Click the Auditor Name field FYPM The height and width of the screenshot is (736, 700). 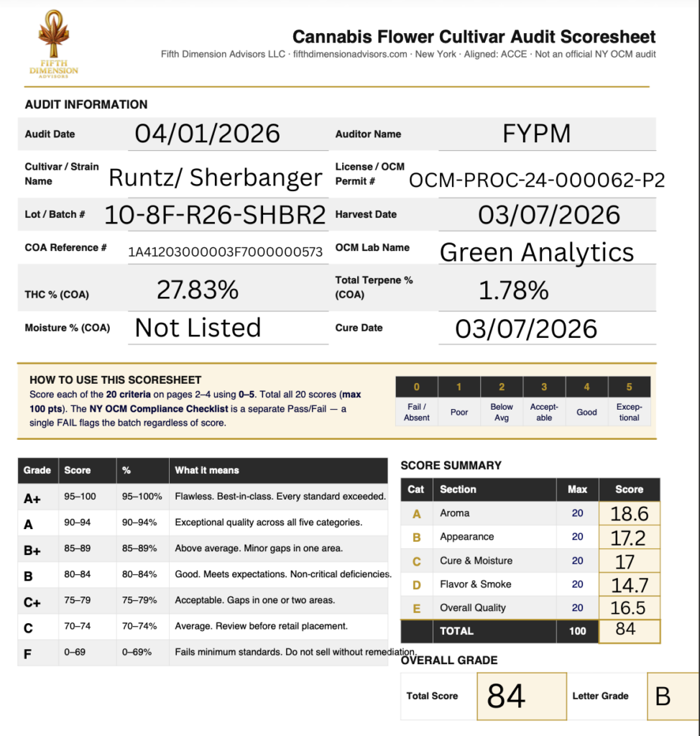click(x=537, y=134)
